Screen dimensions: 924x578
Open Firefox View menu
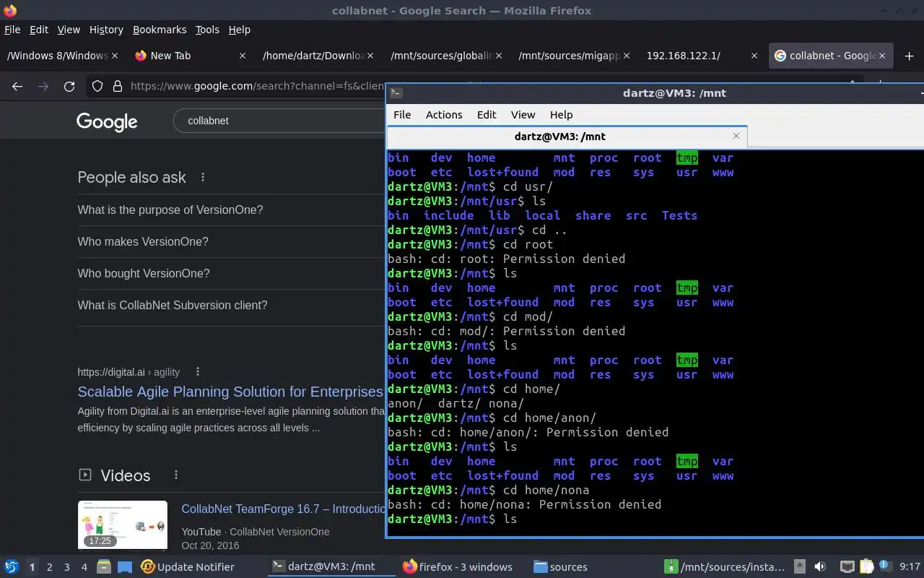click(x=69, y=30)
